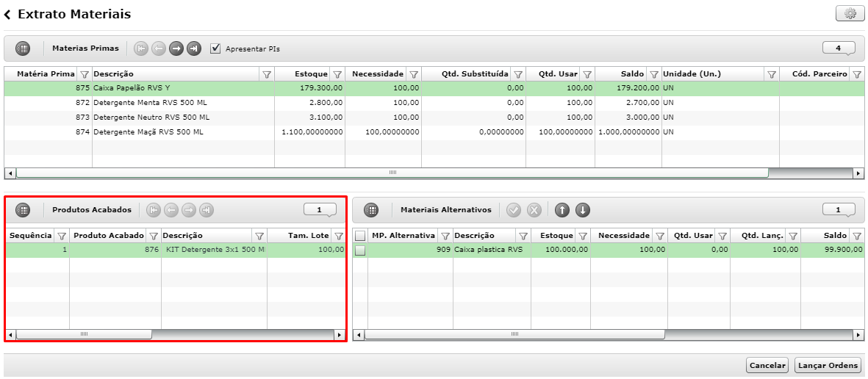Go to first record in Produtos Acabados

(x=154, y=209)
